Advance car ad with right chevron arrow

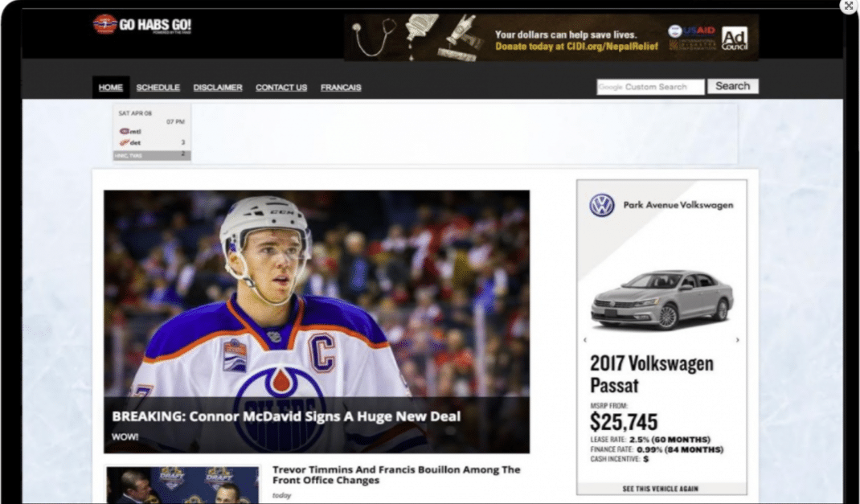tap(737, 340)
